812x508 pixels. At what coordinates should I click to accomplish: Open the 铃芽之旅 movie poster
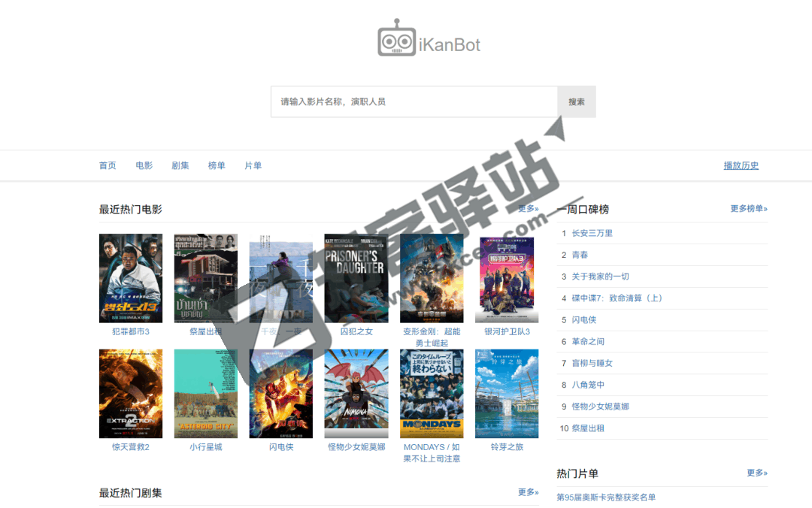click(x=506, y=393)
